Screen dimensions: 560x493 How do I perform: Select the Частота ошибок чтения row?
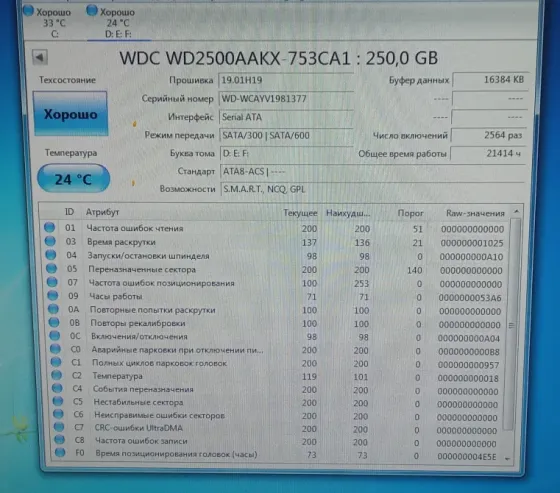[x=274, y=229]
